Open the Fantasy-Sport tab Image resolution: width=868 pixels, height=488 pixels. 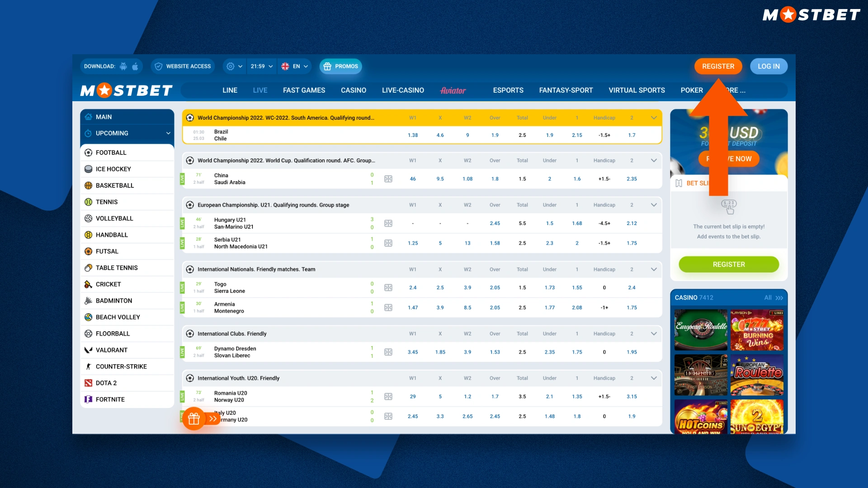[566, 90]
